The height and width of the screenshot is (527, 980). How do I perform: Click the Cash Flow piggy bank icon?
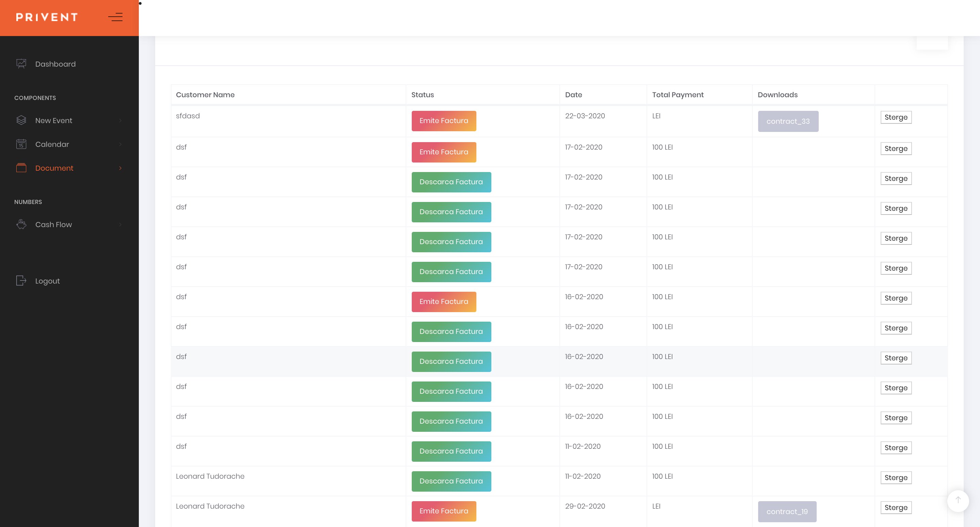(21, 224)
